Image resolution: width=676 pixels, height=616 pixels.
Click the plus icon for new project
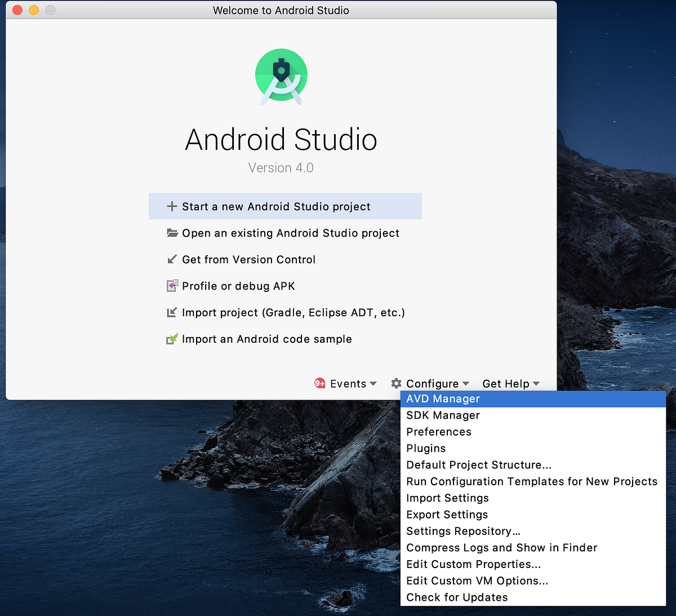[172, 206]
